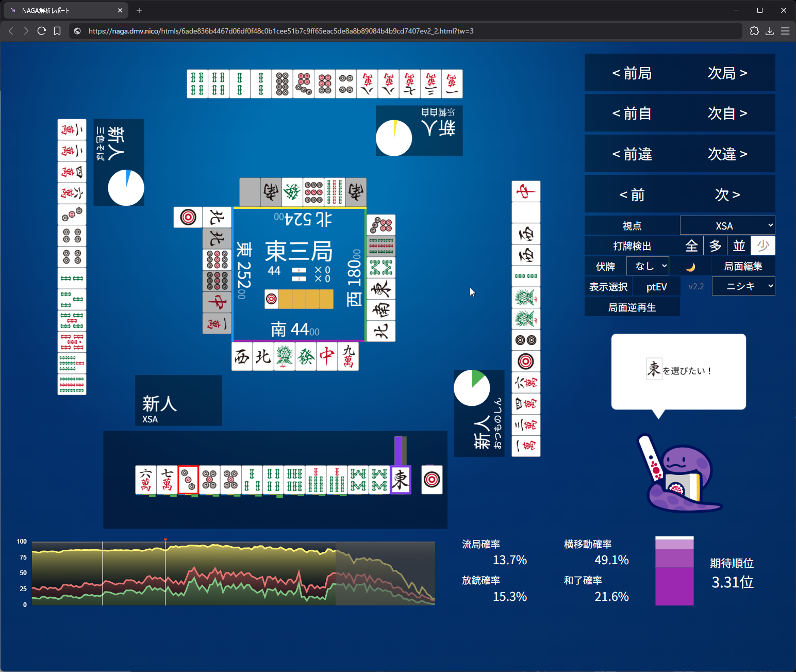Toggle the moon night mode icon

pyautogui.click(x=691, y=267)
